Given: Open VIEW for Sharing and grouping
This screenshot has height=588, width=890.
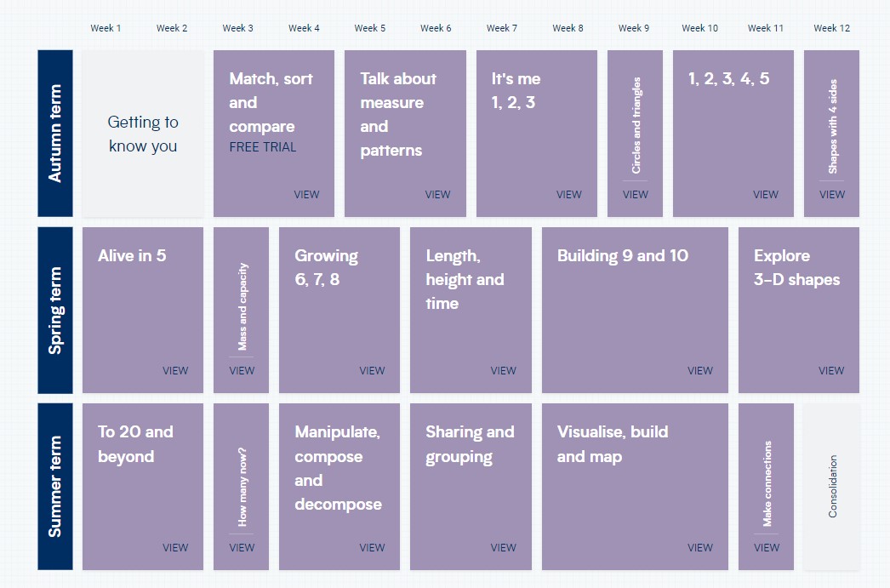Looking at the screenshot, I should [x=504, y=548].
